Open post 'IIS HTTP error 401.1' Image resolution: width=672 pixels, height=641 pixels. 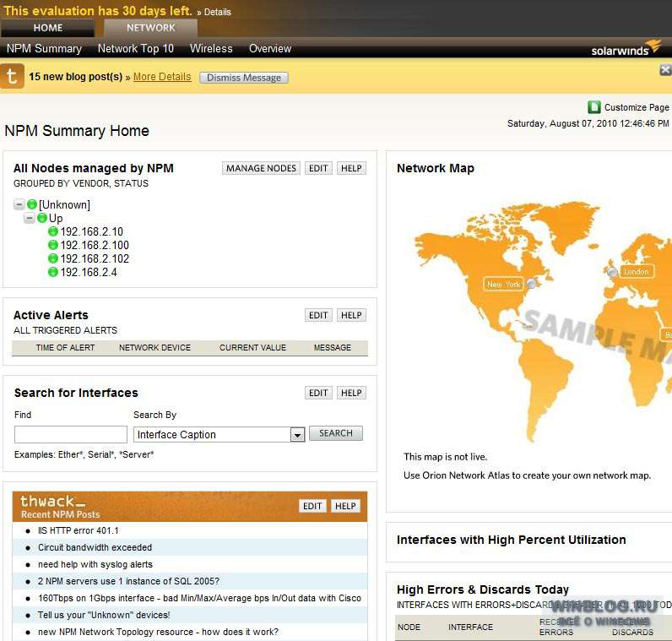pyautogui.click(x=78, y=530)
